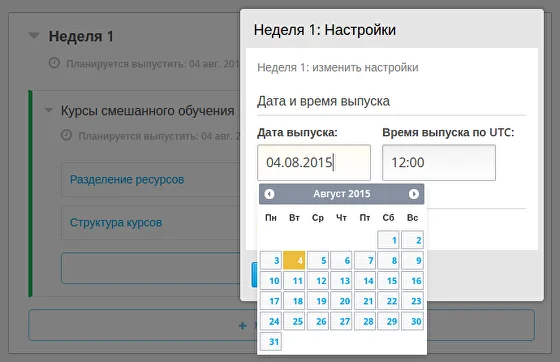
Task: Click clock icon under Неделя 1
Action: [54, 63]
